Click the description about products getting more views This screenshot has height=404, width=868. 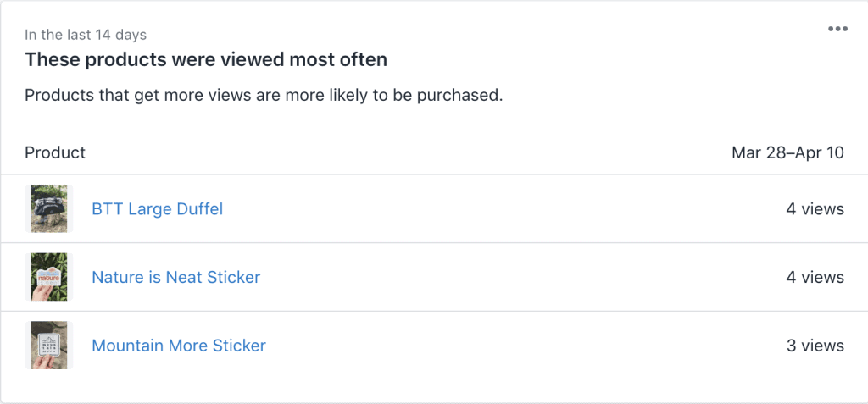(x=264, y=95)
